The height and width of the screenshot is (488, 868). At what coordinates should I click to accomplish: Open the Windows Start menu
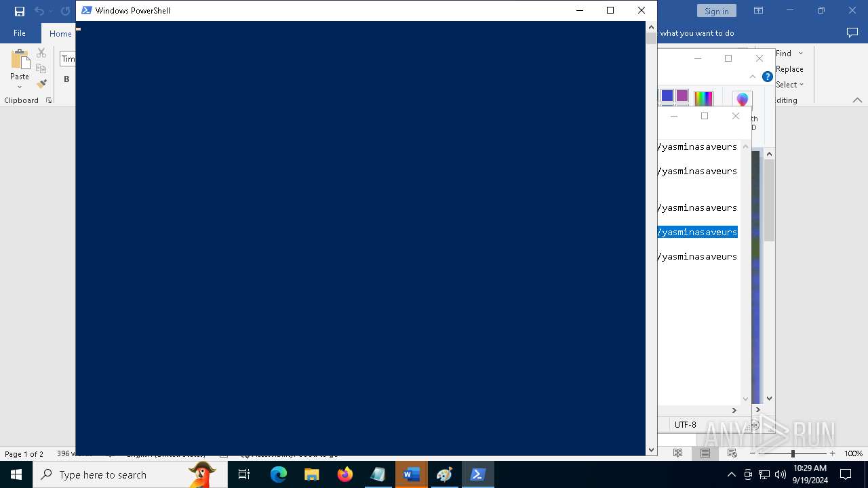16,474
